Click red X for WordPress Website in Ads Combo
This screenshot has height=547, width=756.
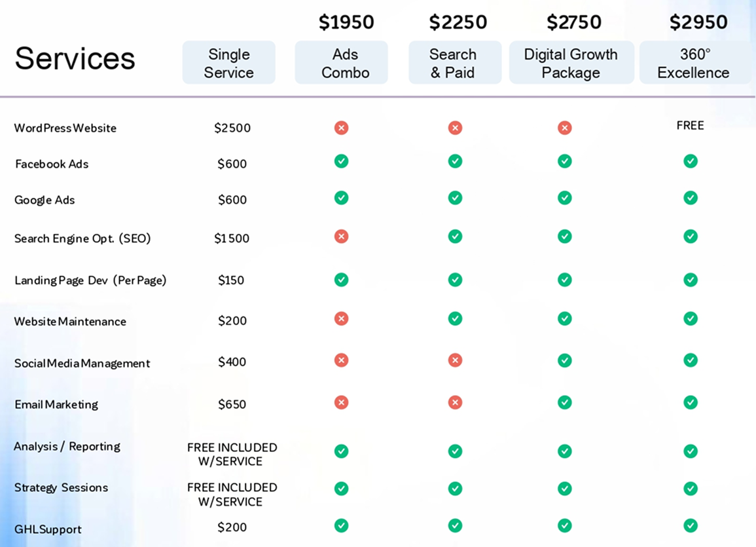coord(341,128)
